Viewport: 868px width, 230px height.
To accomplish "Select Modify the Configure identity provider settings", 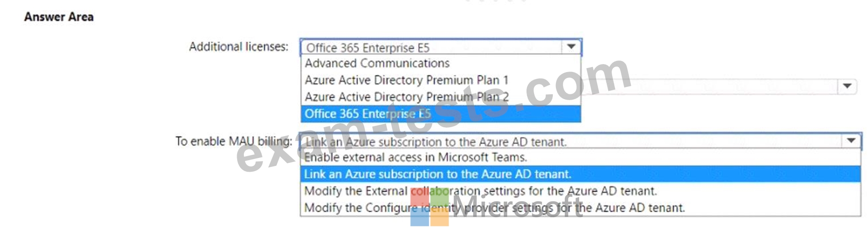I will click(x=494, y=208).
